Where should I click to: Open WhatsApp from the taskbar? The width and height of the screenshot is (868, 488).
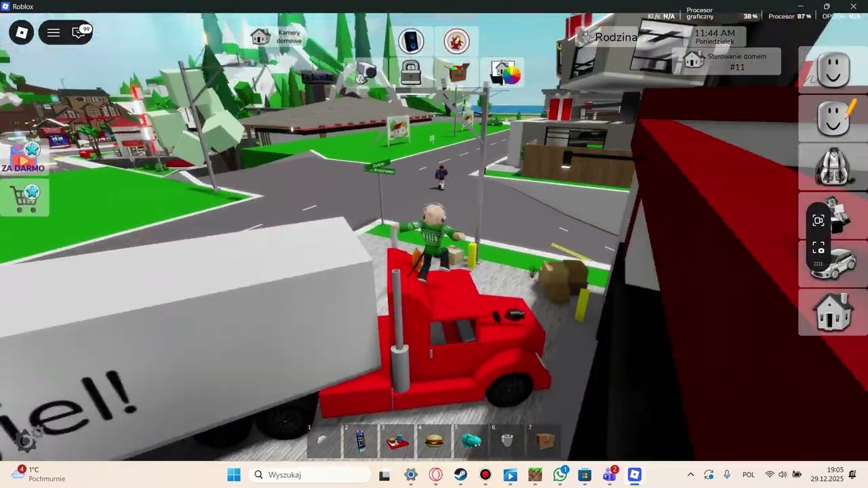[560, 474]
